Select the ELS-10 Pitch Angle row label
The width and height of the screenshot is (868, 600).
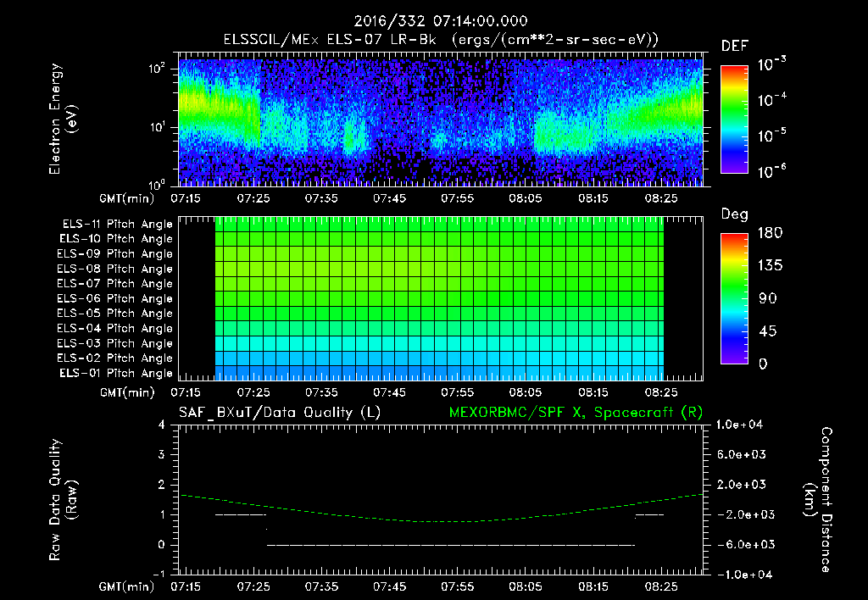pos(116,239)
